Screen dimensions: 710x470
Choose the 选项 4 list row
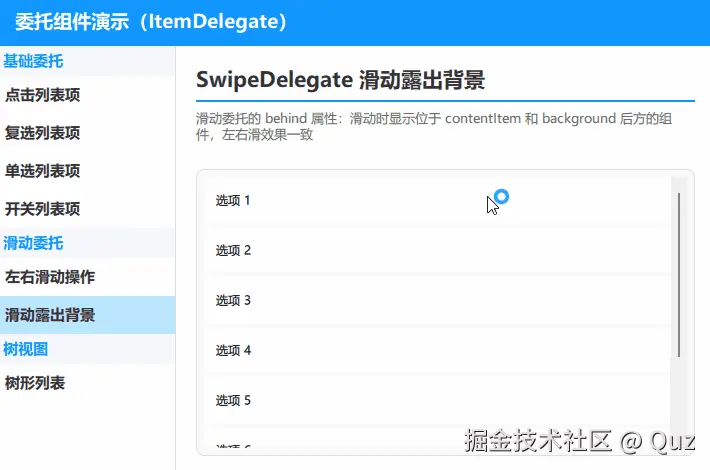click(438, 350)
